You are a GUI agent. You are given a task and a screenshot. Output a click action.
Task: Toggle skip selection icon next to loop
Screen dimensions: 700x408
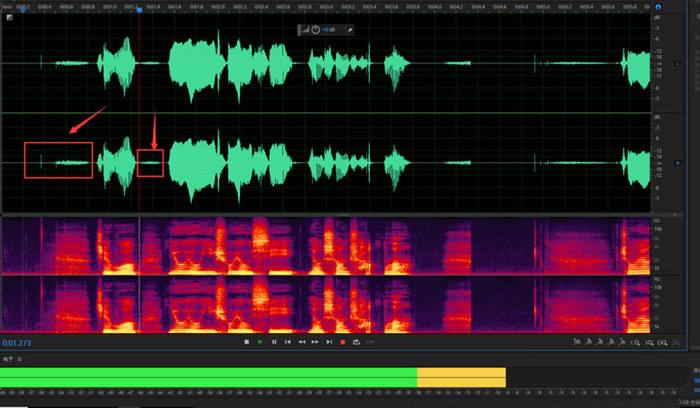pyautogui.click(x=370, y=342)
